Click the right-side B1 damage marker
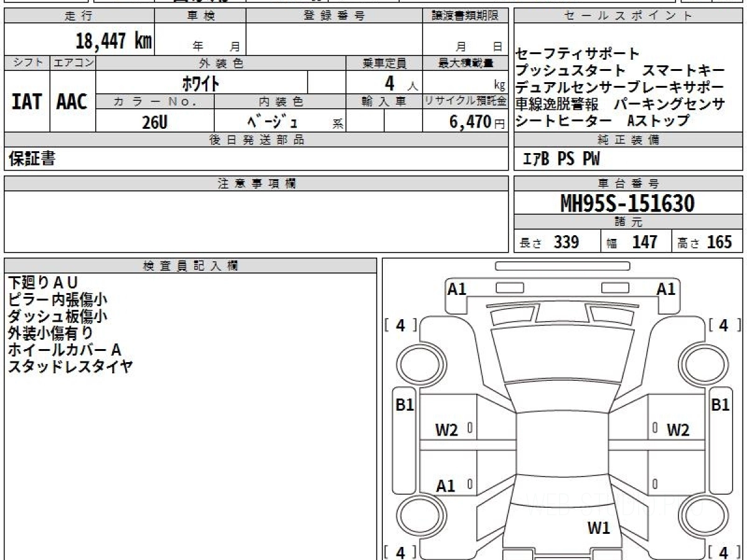 (x=720, y=405)
